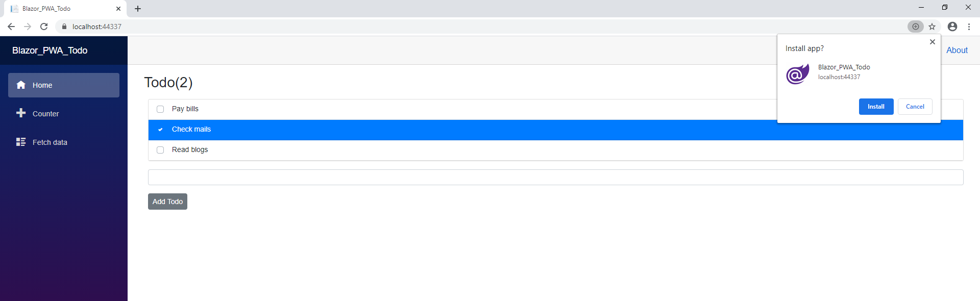Open the Counter page in sidebar
980x301 pixels.
click(46, 114)
